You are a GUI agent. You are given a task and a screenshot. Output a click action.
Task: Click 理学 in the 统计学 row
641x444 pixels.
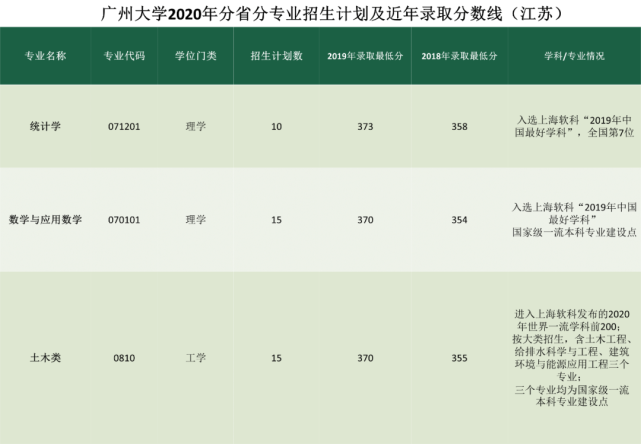(x=195, y=126)
